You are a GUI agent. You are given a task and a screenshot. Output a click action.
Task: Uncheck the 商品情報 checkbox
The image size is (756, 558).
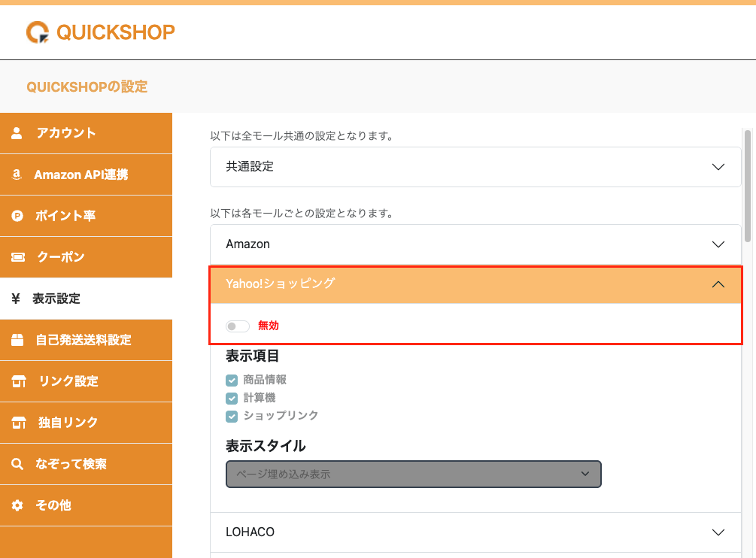(232, 381)
